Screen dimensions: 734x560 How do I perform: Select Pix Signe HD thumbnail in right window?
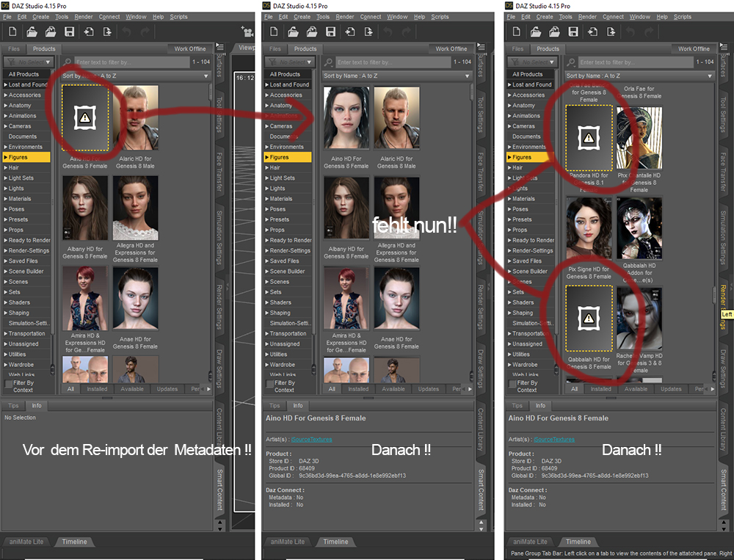point(589,228)
